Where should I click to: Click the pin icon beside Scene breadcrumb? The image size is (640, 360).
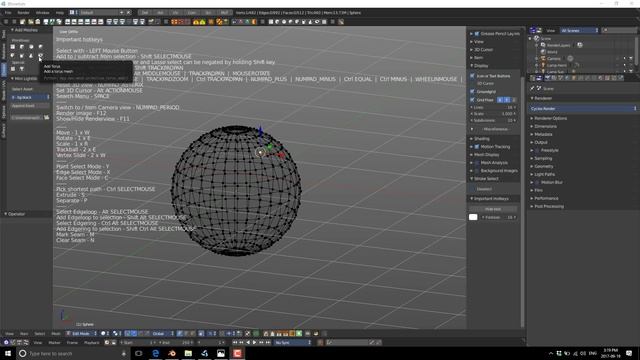tap(532, 88)
